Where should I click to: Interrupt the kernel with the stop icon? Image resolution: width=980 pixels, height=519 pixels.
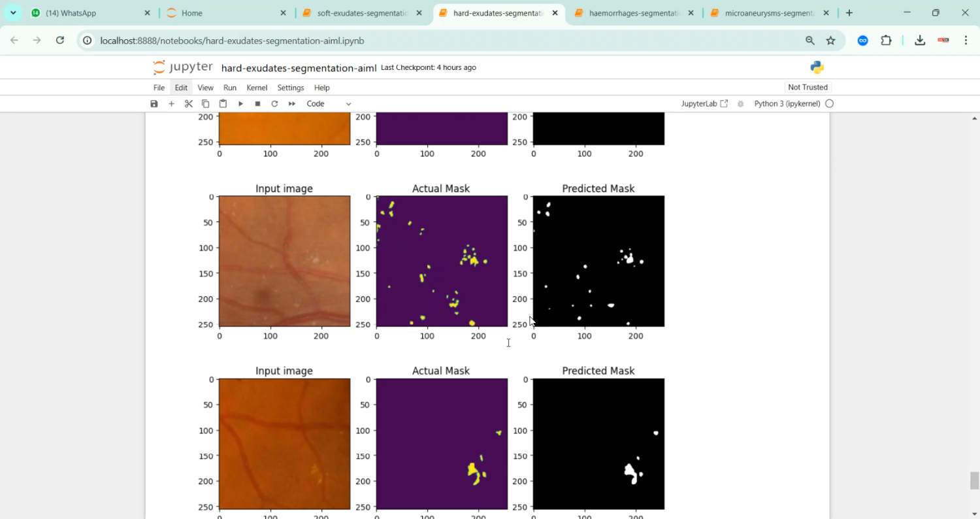click(x=257, y=104)
